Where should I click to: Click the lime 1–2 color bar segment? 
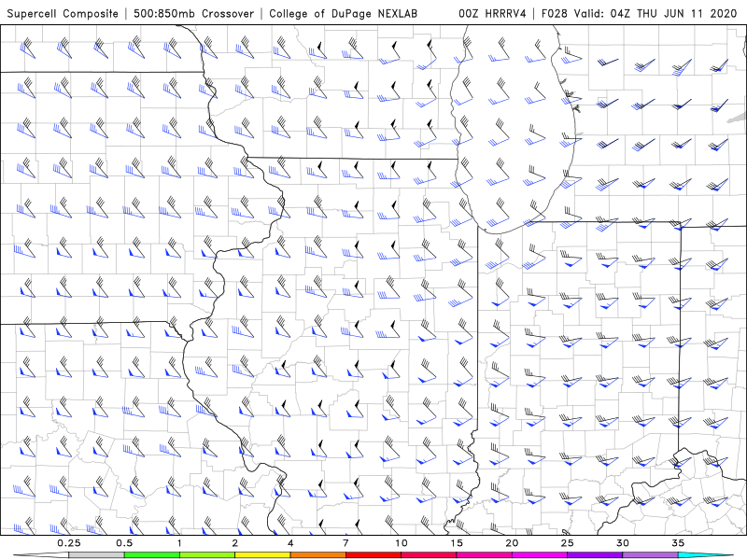coord(206,555)
